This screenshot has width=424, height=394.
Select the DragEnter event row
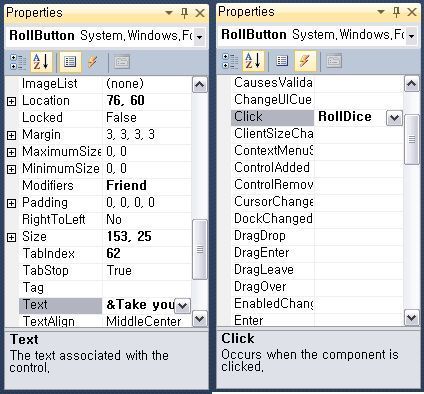(317, 253)
